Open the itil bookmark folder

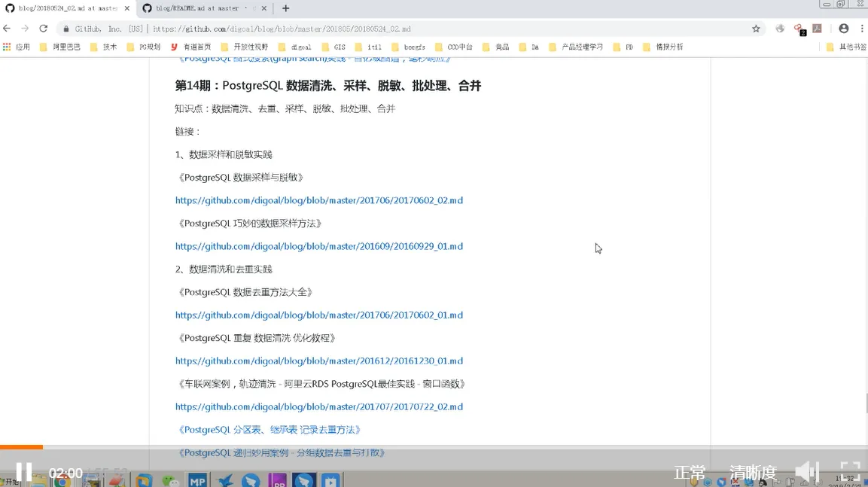click(x=369, y=47)
